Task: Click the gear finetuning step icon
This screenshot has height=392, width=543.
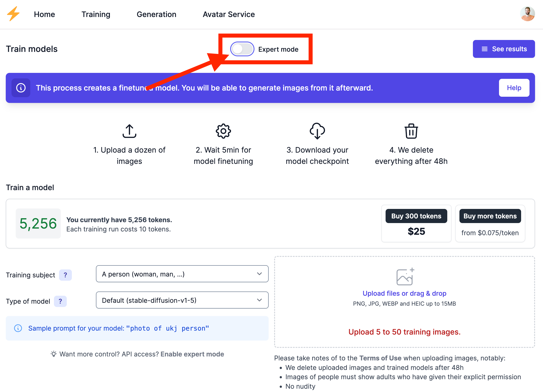Action: coord(223,131)
